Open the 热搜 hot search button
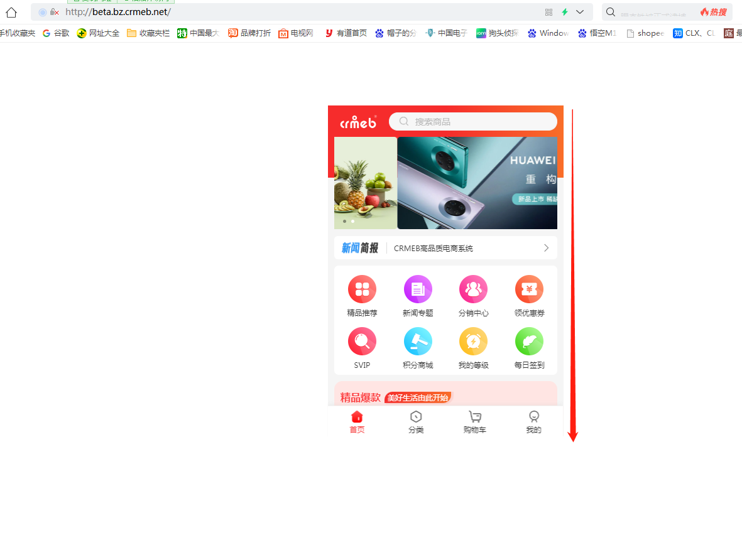The width and height of the screenshot is (742, 560). 714,12
